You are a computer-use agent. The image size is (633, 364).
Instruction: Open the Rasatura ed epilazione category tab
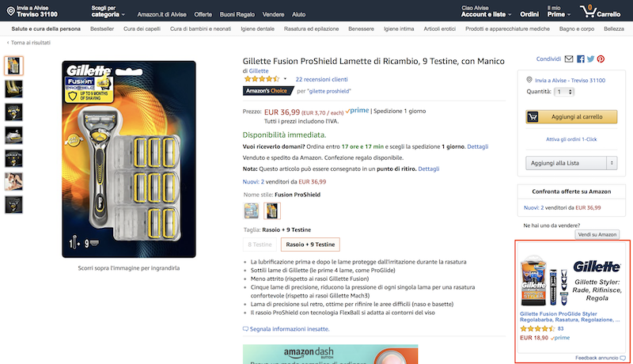(x=305, y=29)
